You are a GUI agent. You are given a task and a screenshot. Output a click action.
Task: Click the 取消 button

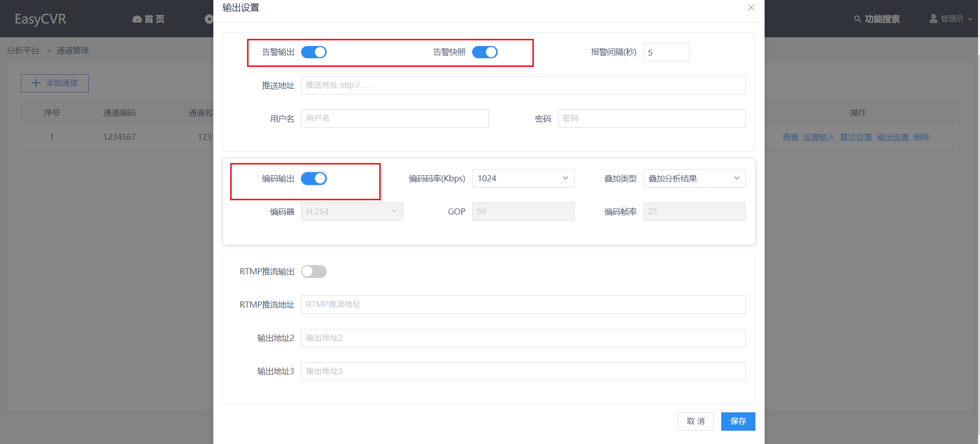coord(696,422)
